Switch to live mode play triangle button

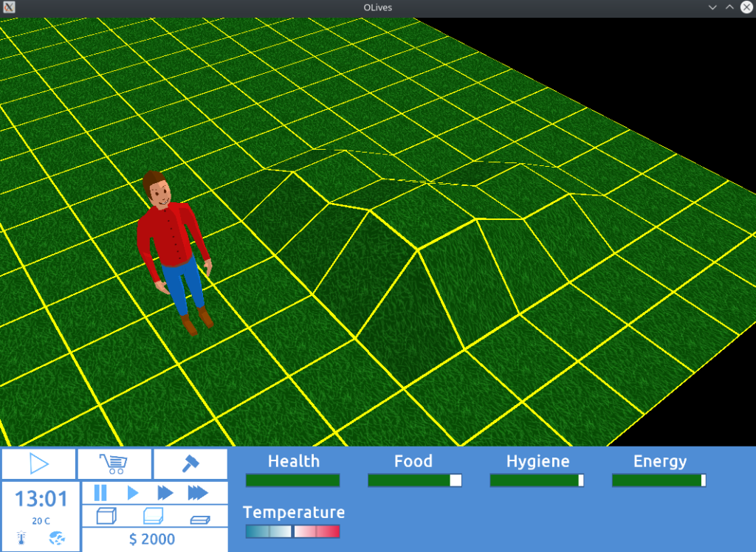point(38,463)
